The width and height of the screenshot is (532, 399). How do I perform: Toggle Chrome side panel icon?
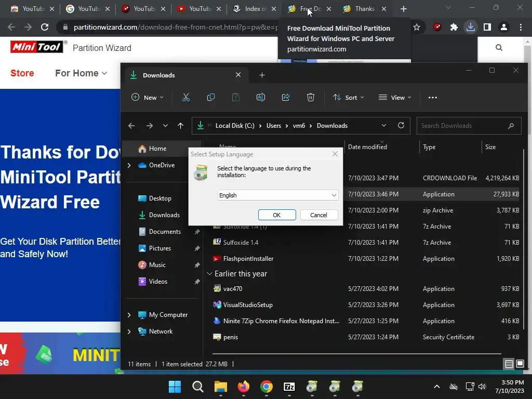tap(487, 27)
